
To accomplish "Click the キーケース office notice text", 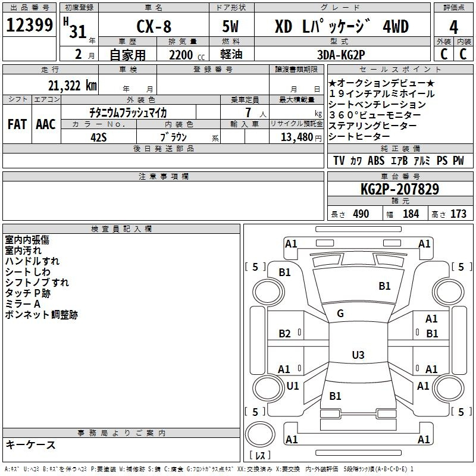I will 31,445.
